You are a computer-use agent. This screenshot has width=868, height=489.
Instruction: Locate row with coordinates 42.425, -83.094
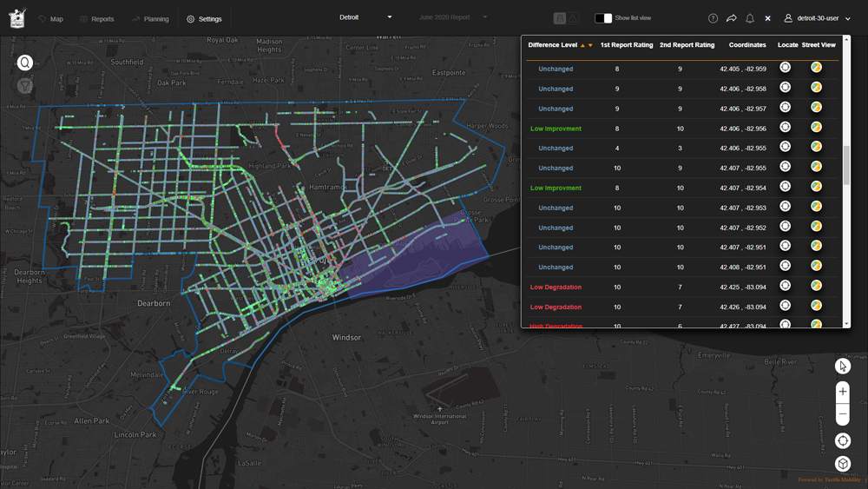click(x=785, y=286)
